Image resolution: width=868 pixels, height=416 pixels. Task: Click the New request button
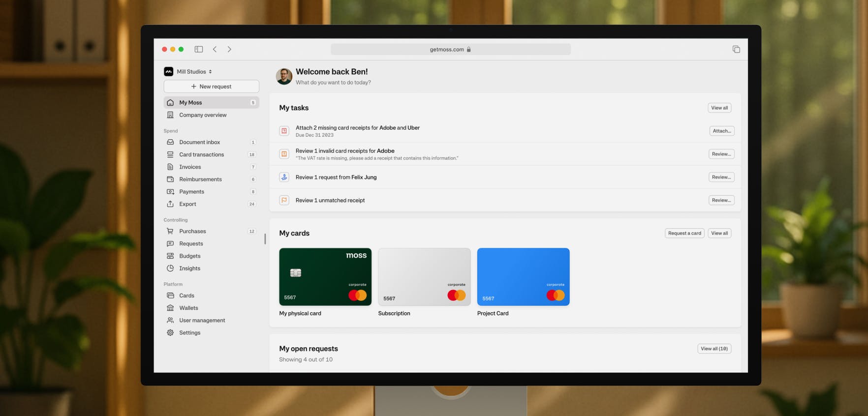[x=211, y=87]
